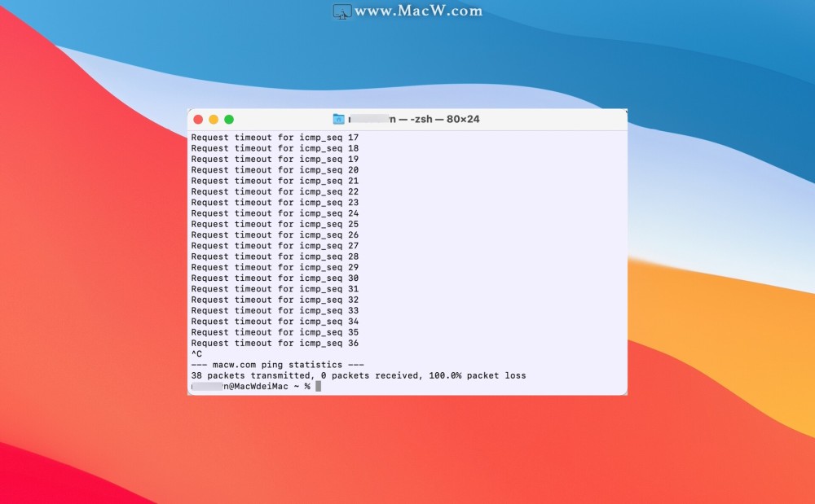Maximize Terminal using the green button

[229, 120]
